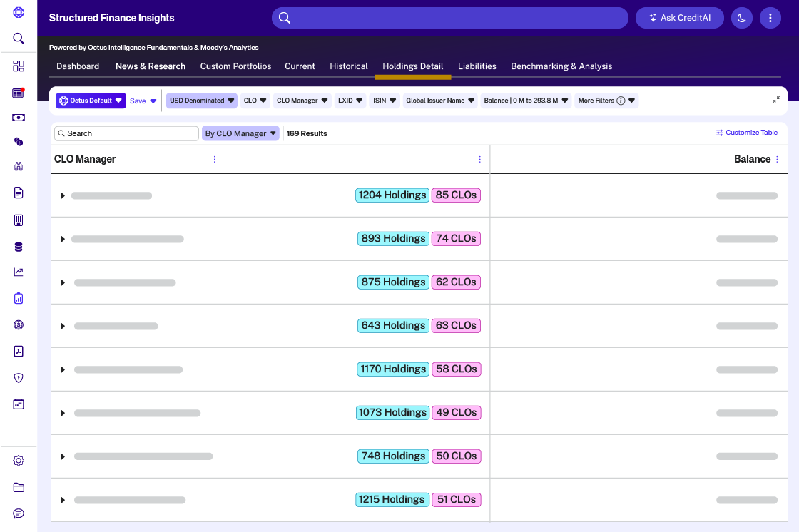Open the dollar coin icon in sidebar
799x532 pixels.
[x=19, y=324]
